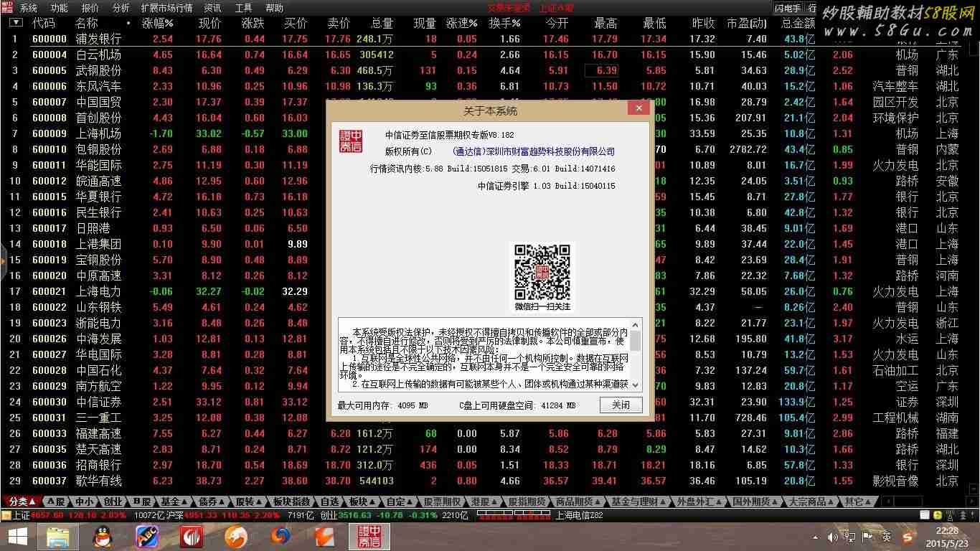This screenshot has height=551, width=980.
Task: Expand the 港股 tab menu
Action: [x=484, y=501]
